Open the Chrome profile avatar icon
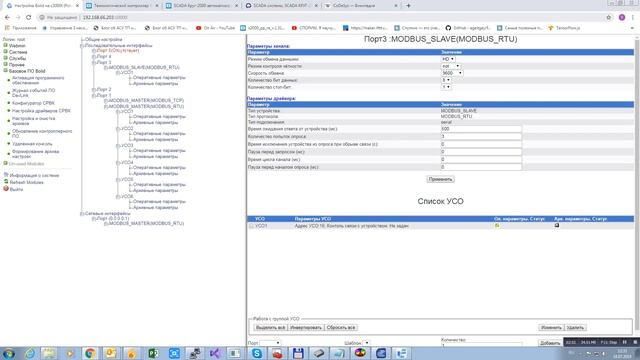This screenshot has height=360, width=640. click(x=622, y=18)
